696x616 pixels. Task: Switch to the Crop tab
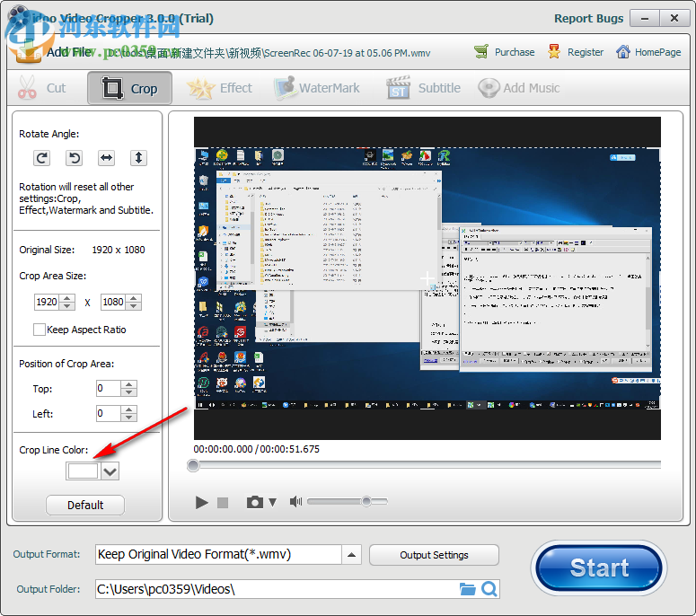click(x=129, y=88)
